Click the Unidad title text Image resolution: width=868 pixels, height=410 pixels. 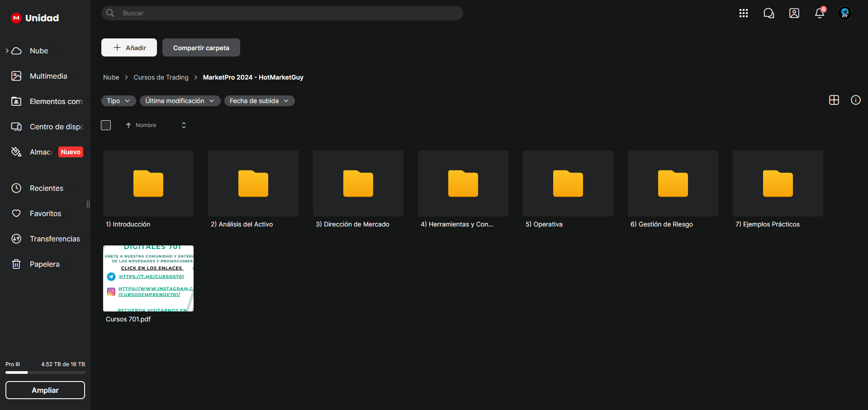pos(42,18)
